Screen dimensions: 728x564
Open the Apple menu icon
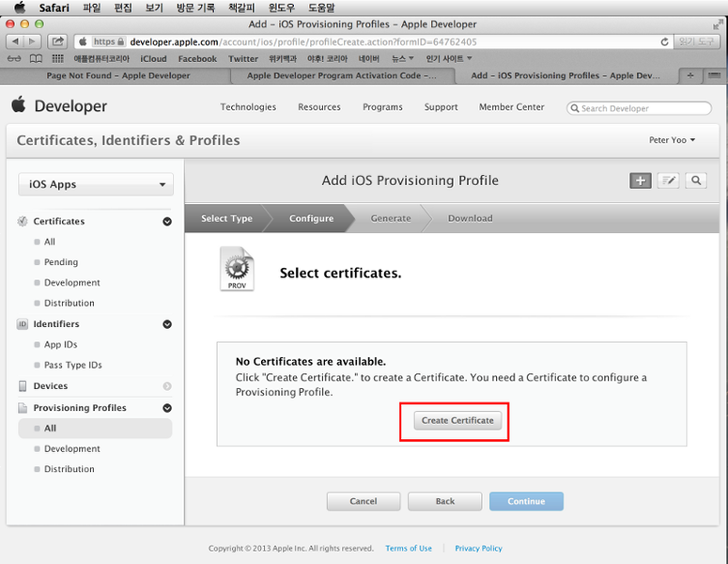(19, 8)
